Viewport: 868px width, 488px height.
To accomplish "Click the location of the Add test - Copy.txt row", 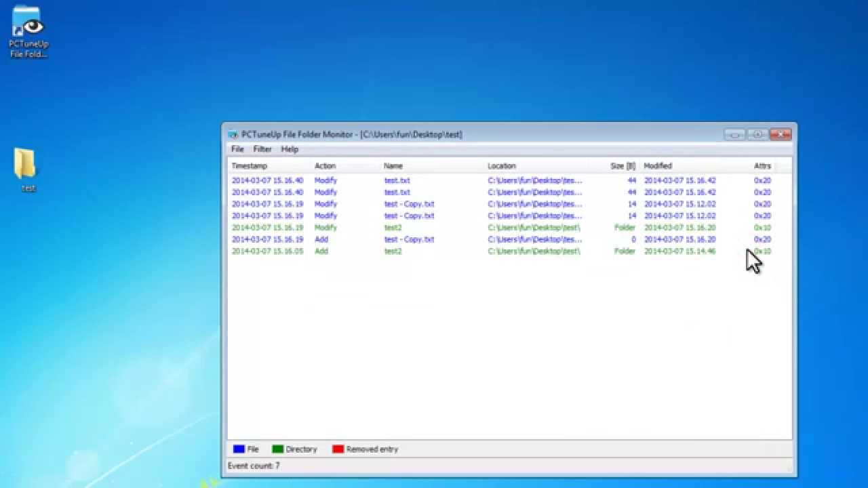I will pos(534,239).
